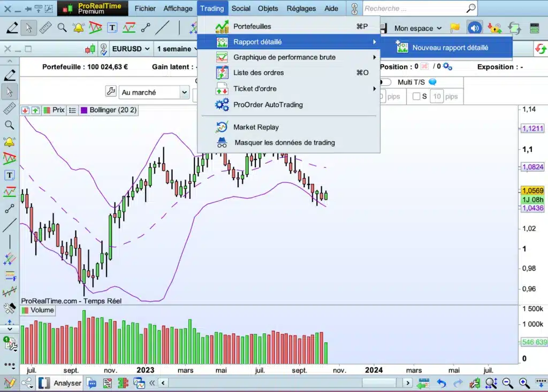Click the Bollinger purple color swatch

[84, 110]
